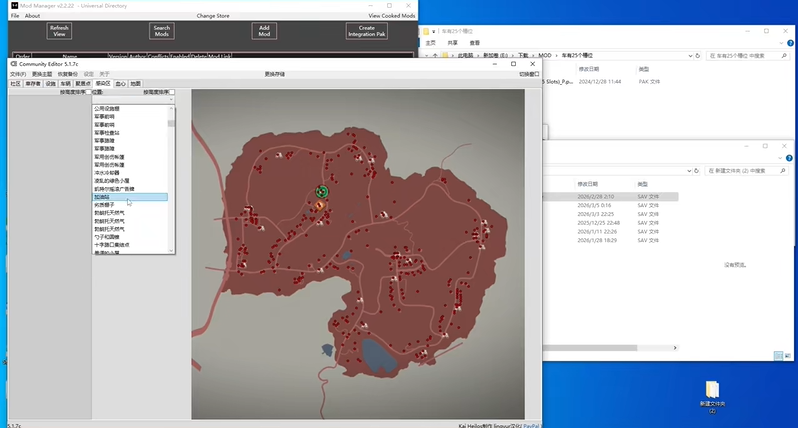
Task: Refresh the upper Explorer address bar
Action: coord(697,55)
